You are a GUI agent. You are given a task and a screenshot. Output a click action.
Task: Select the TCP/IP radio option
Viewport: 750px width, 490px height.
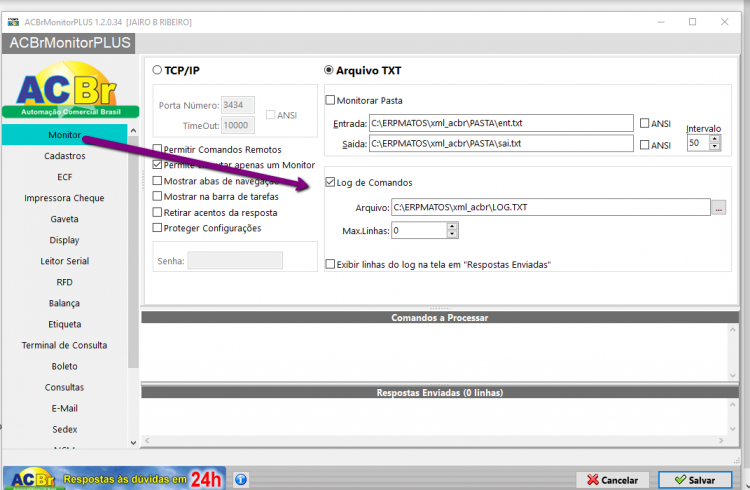(x=157, y=70)
